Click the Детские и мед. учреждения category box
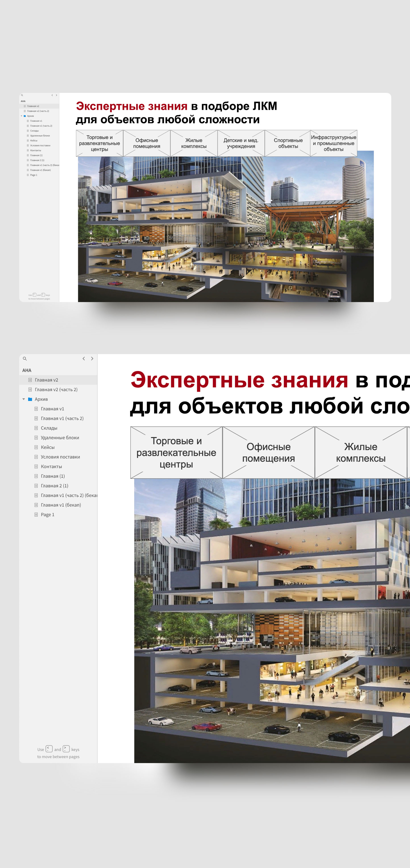Image resolution: width=410 pixels, height=868 pixels. point(241,143)
